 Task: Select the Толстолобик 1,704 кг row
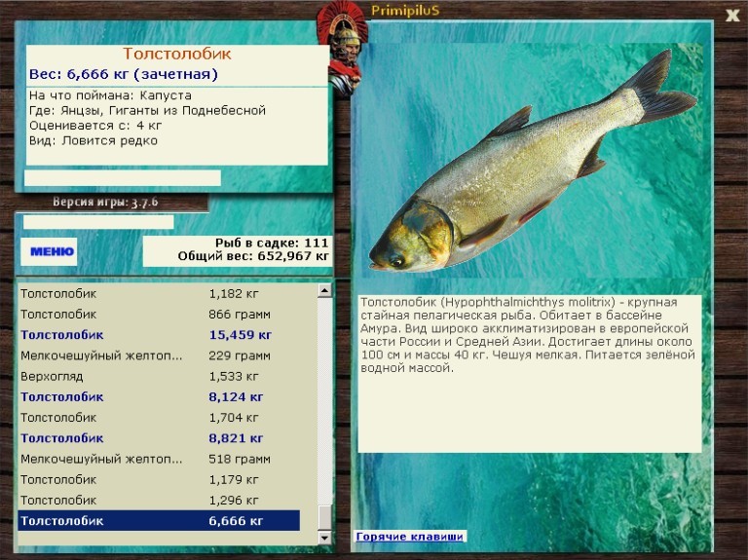tap(159, 418)
